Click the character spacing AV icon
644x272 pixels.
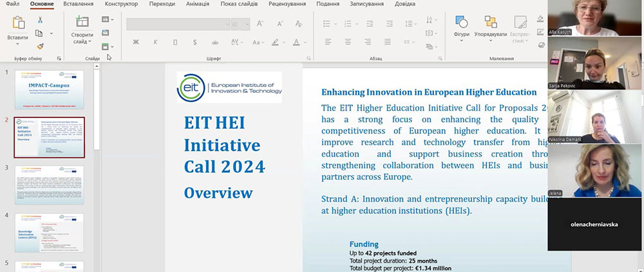tap(235, 42)
